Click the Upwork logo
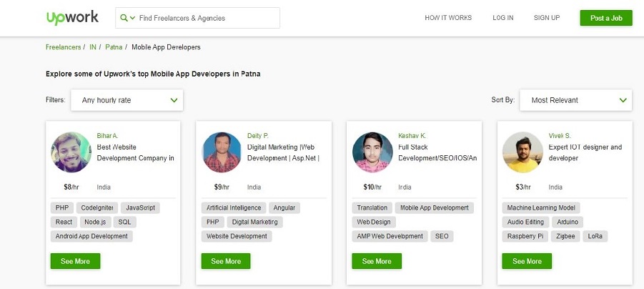The image size is (644, 289). point(72,18)
